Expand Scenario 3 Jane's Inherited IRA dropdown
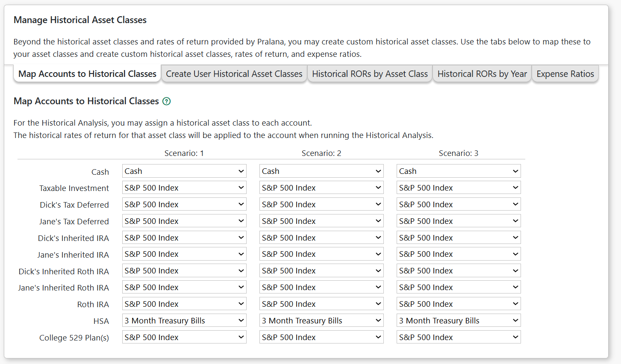Viewport: 621px width, 364px height. tap(459, 254)
